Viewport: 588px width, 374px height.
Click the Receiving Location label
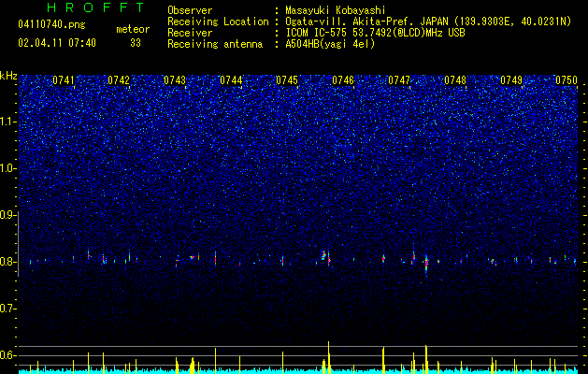click(x=218, y=22)
